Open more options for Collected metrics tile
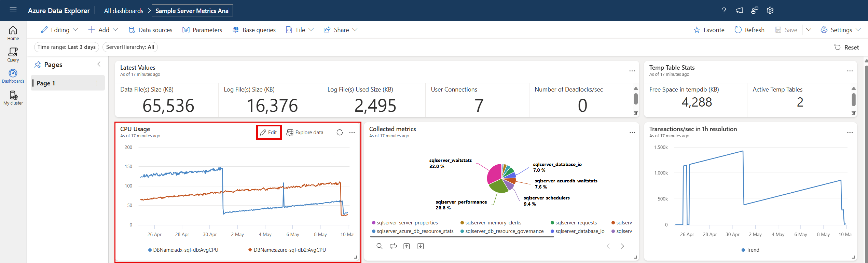 pos(632,133)
